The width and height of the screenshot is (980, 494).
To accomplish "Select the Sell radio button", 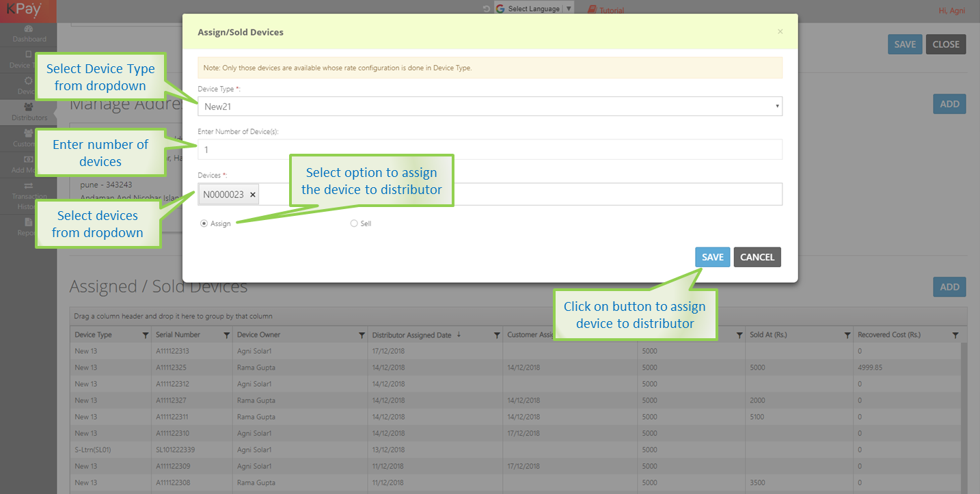I will coord(354,223).
